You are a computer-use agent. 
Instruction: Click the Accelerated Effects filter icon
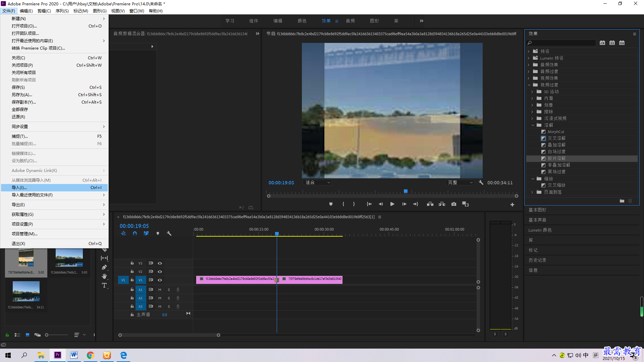(x=602, y=43)
